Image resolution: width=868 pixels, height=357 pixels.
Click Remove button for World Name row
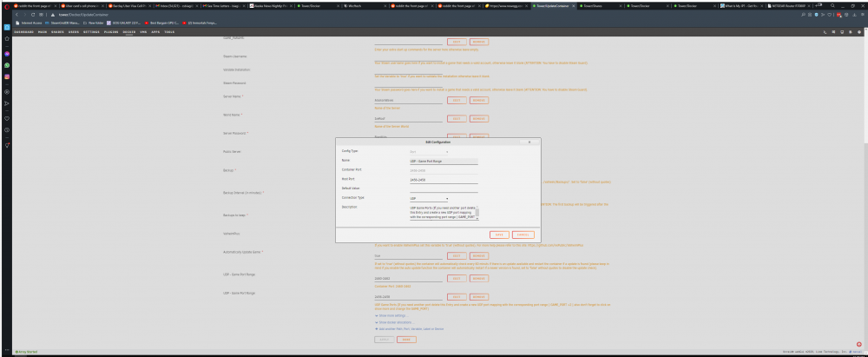click(479, 119)
